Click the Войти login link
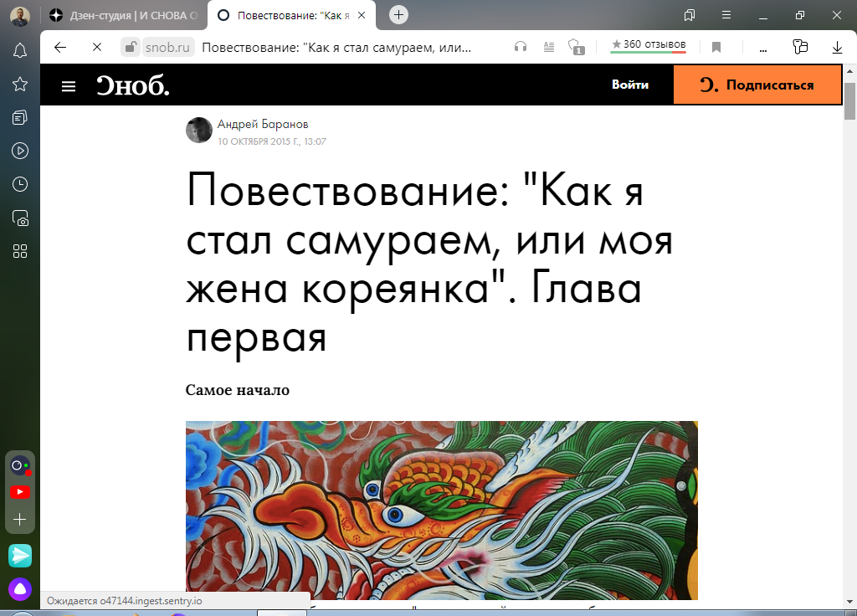Image resolution: width=857 pixels, height=616 pixels. pos(629,85)
